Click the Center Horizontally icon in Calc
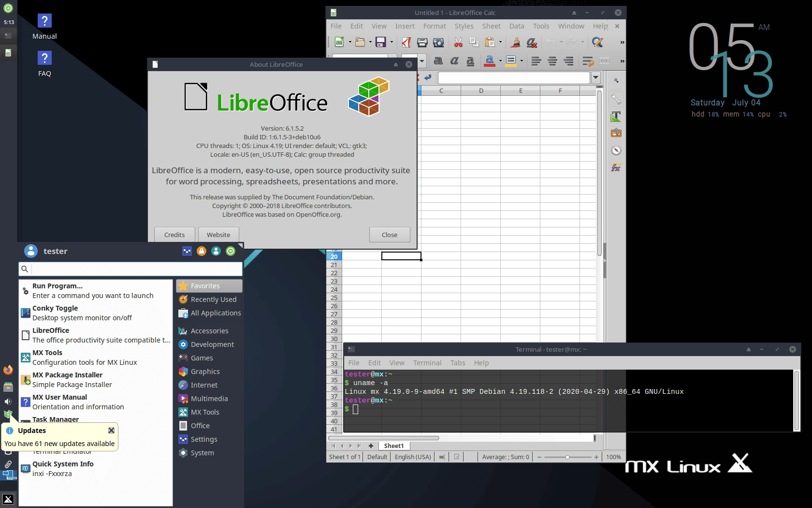 [x=552, y=61]
